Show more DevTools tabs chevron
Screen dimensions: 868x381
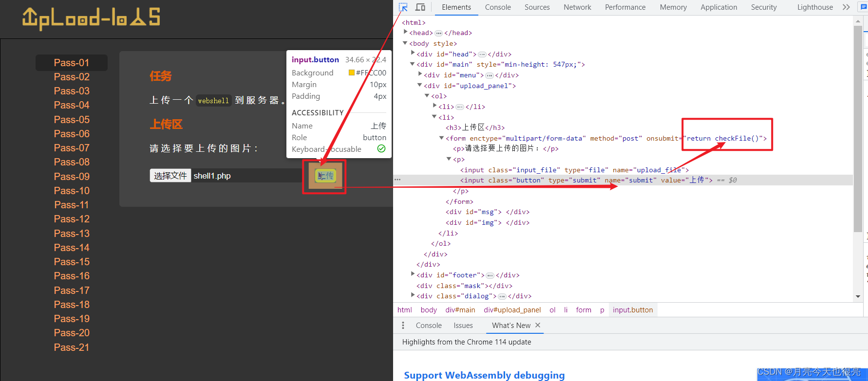(x=846, y=7)
